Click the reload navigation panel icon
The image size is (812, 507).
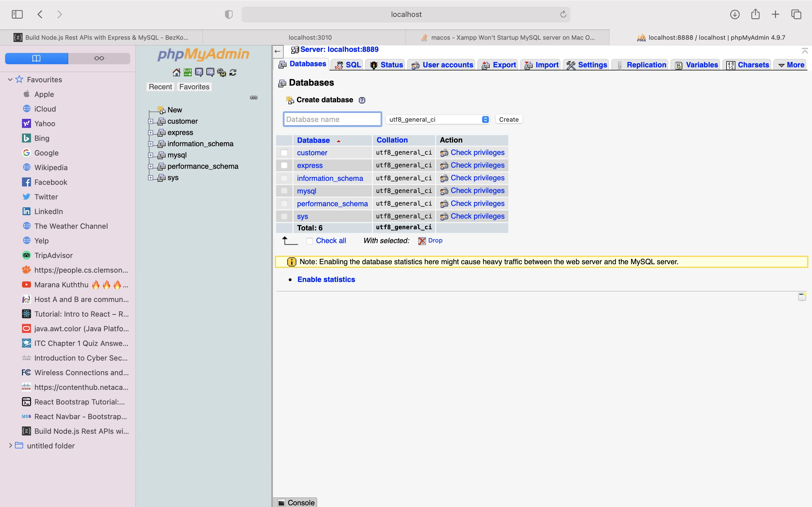(x=233, y=72)
